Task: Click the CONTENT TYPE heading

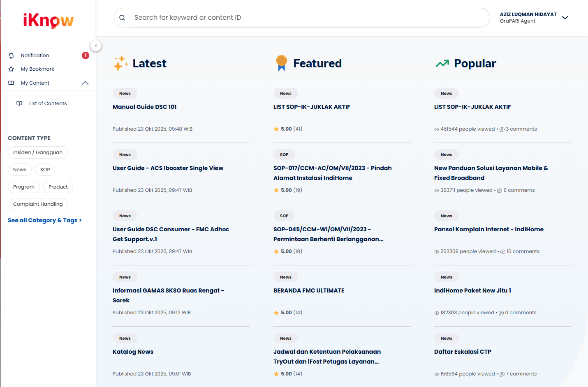Action: [29, 138]
